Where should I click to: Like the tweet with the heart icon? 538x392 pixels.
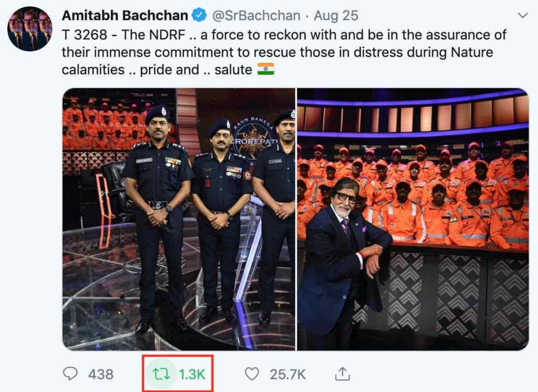pos(252,374)
